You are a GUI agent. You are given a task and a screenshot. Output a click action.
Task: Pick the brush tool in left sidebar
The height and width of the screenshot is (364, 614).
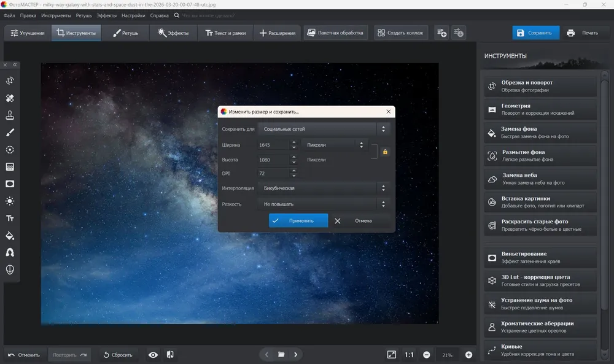point(10,133)
